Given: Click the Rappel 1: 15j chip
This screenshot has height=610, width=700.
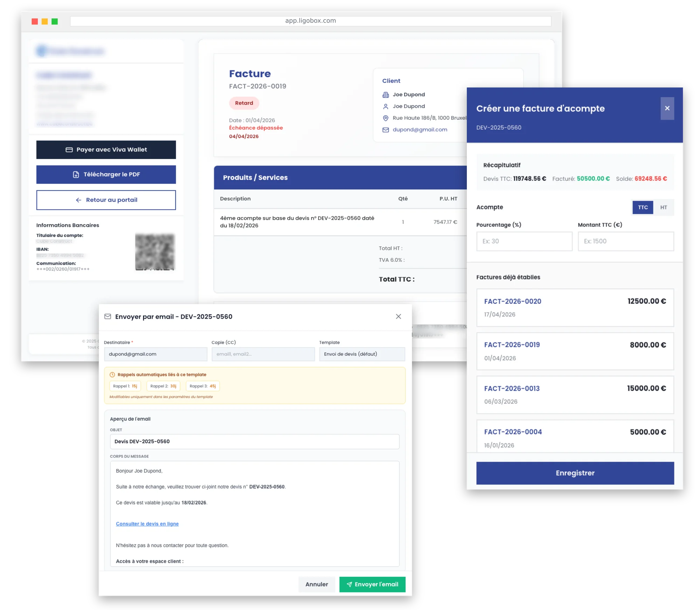Looking at the screenshot, I should pos(125,386).
